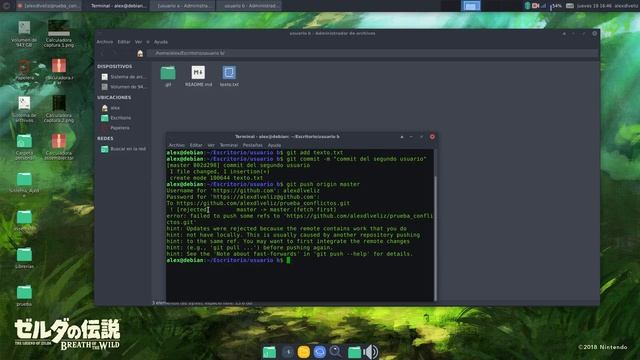Open Calculadora captura 2.png on desktop
Screen dimensions: 640x360
tap(59, 109)
